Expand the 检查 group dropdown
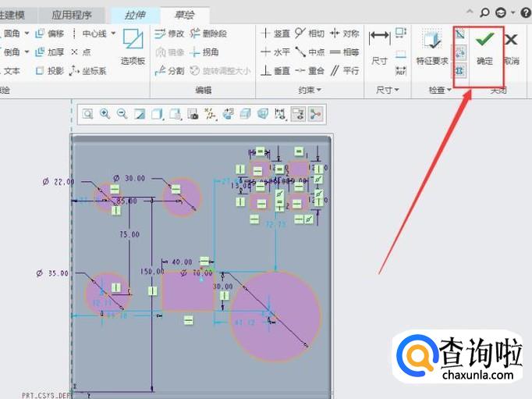The width and height of the screenshot is (532, 399). 440,90
